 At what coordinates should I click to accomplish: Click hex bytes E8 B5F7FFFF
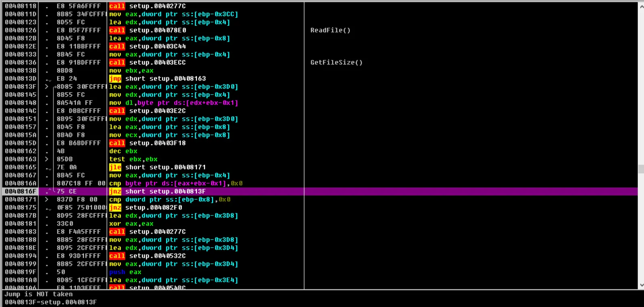pos(79,30)
